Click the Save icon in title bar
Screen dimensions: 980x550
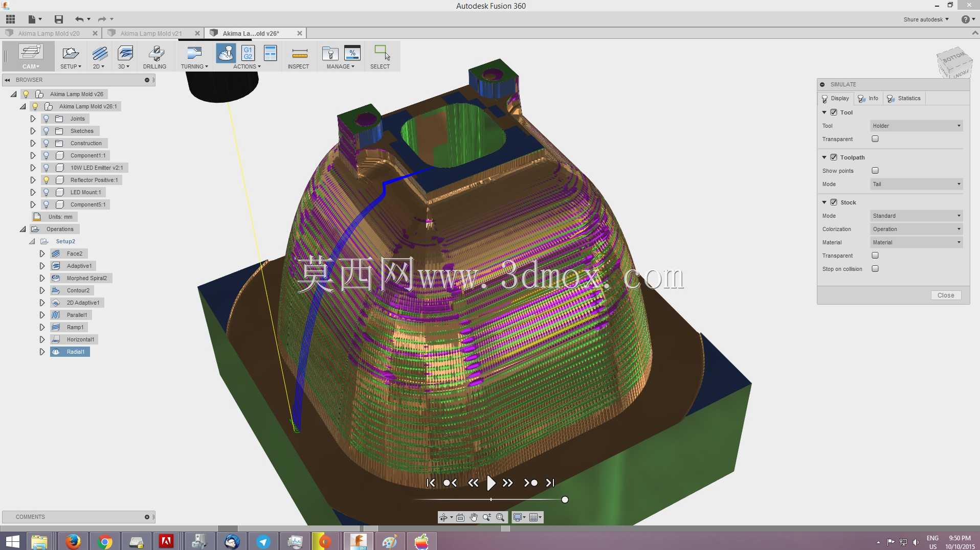[59, 19]
